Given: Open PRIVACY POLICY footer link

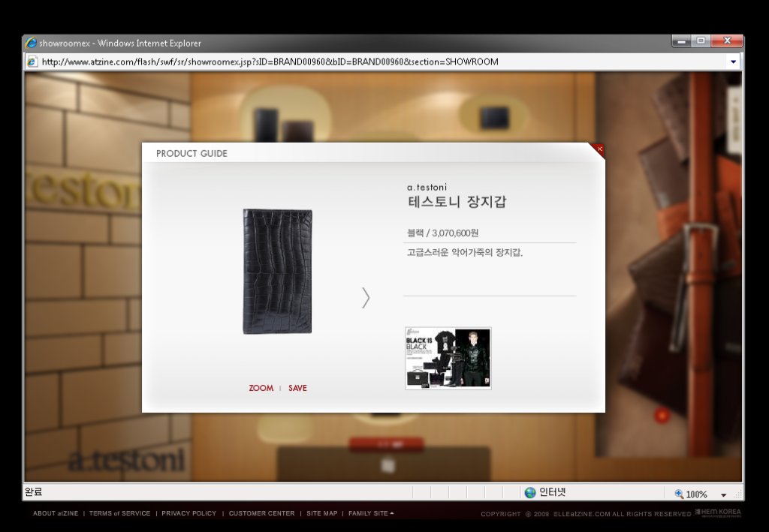Looking at the screenshot, I should click(x=188, y=513).
